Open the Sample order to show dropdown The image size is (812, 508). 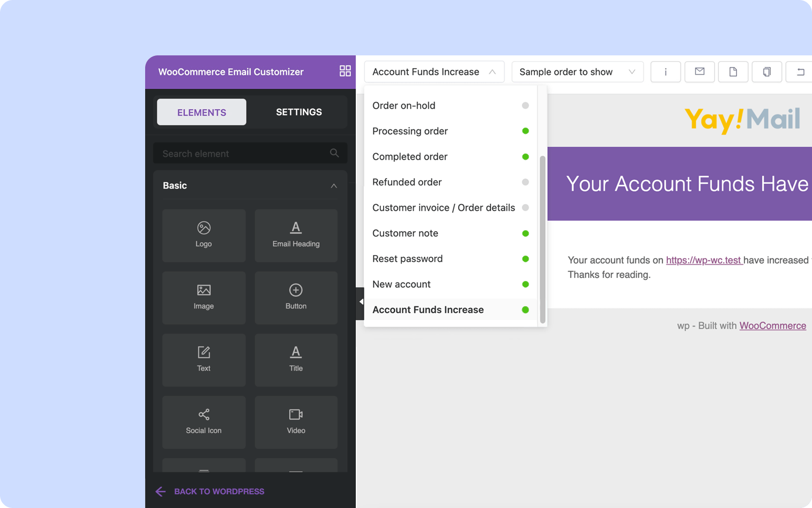[x=578, y=72]
